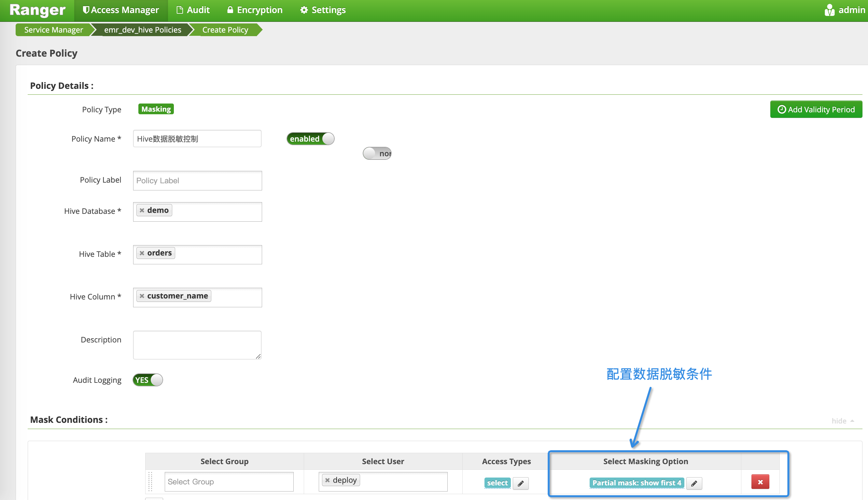Toggle the secondary 'nor' switch off
This screenshot has width=868, height=500.
377,154
